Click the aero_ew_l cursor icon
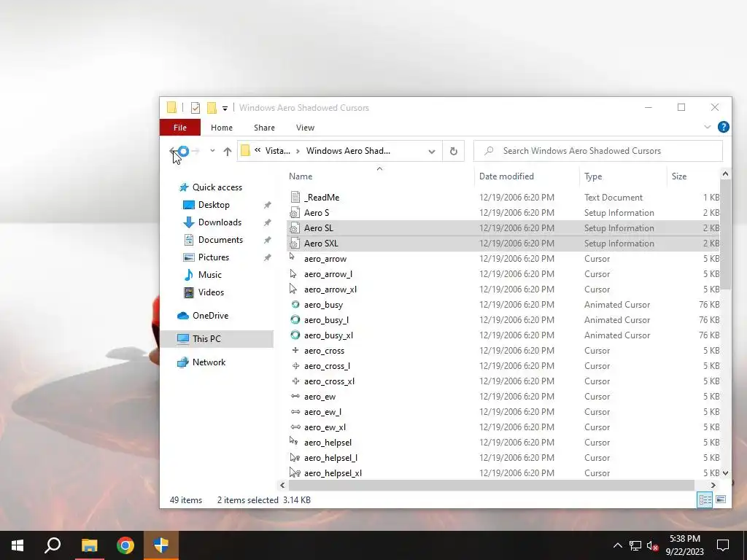Screen dimensions: 747x560 pyautogui.click(x=295, y=411)
